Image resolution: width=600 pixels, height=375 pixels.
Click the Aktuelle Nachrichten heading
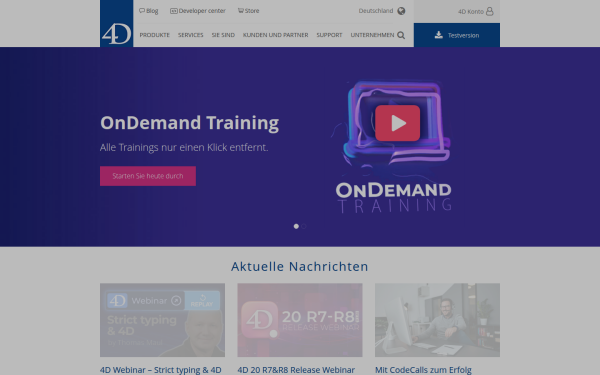click(x=300, y=266)
